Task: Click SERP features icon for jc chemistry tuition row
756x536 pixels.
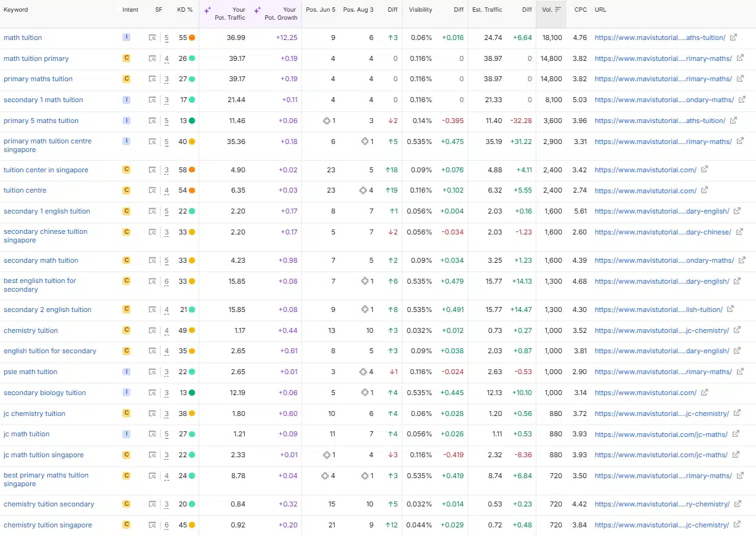Action: 153,414
